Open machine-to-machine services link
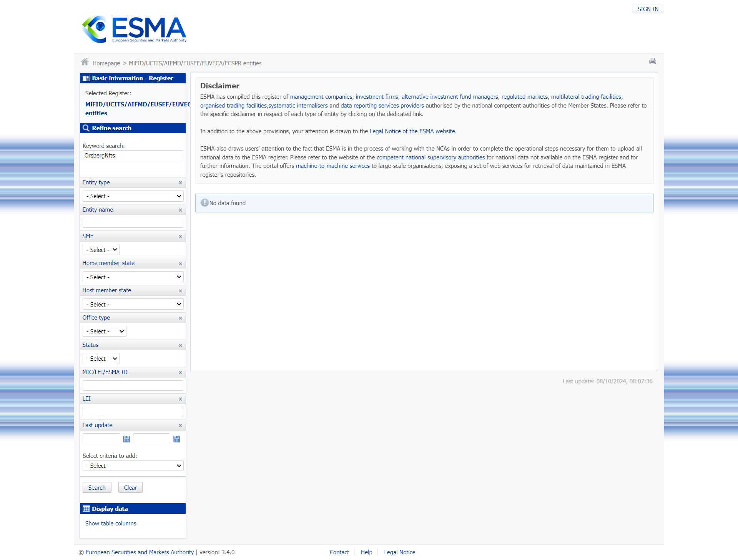738x560 pixels. pos(333,166)
